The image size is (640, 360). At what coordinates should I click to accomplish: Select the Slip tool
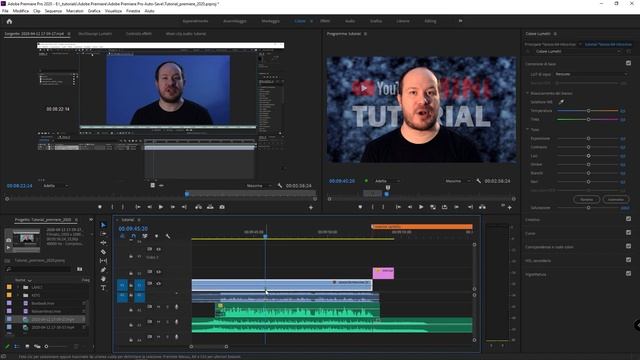point(103,261)
